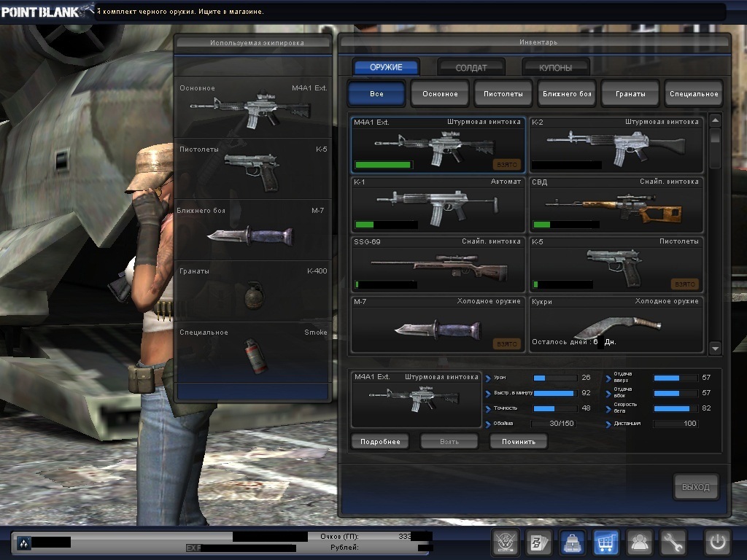The width and height of the screenshot is (747, 560).
Task: Open the backpack inventory icon
Action: 572,542
